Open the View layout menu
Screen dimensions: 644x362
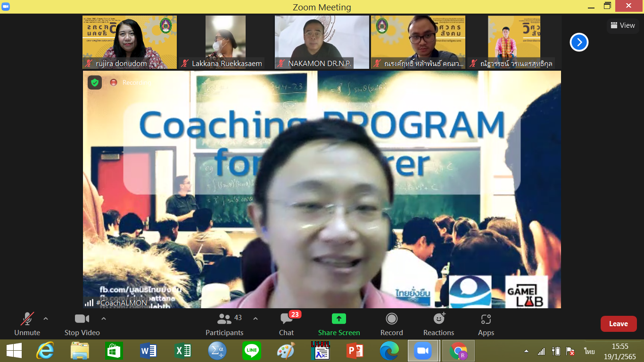pyautogui.click(x=623, y=25)
